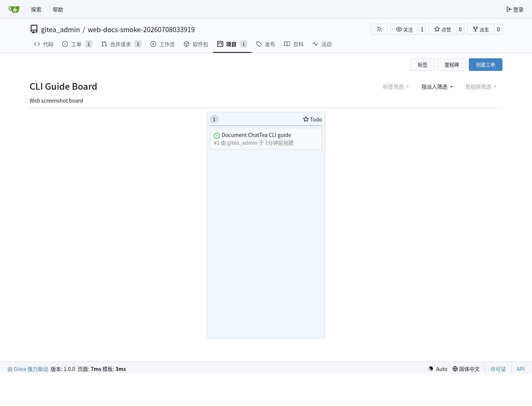532x406 pixels.
Task: Click the Todo column card count badge
Action: coord(214,119)
